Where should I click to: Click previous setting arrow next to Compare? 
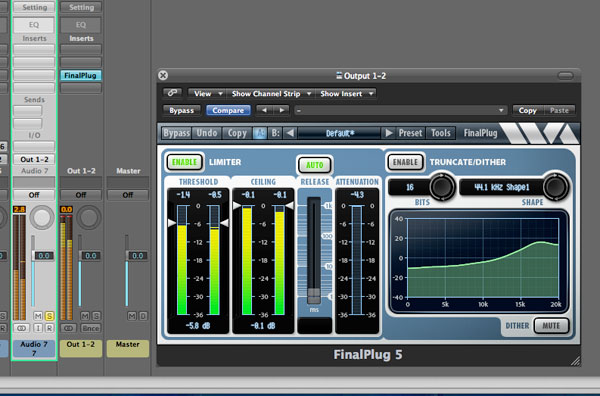(x=263, y=110)
